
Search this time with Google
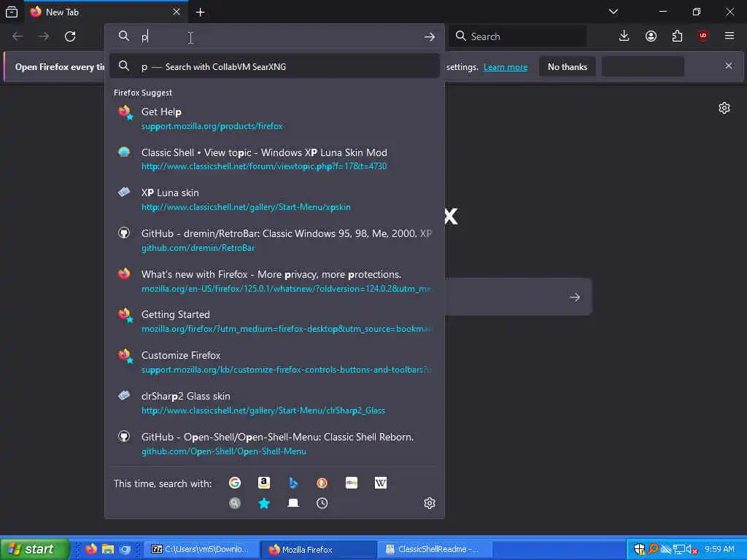click(235, 483)
